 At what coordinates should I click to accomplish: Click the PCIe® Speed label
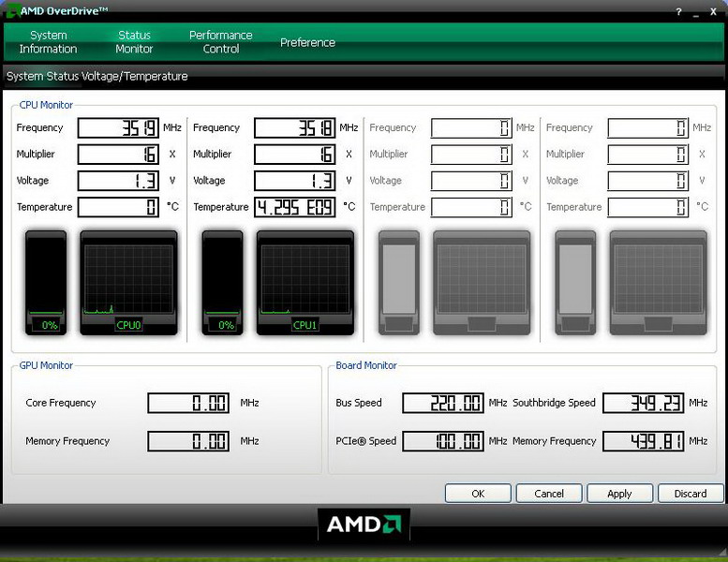(365, 441)
